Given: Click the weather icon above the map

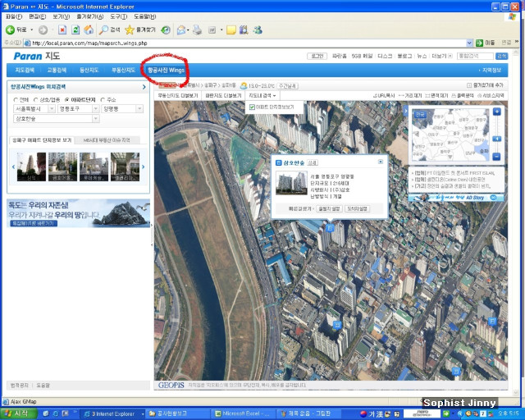Looking at the screenshot, I should pyautogui.click(x=244, y=86).
